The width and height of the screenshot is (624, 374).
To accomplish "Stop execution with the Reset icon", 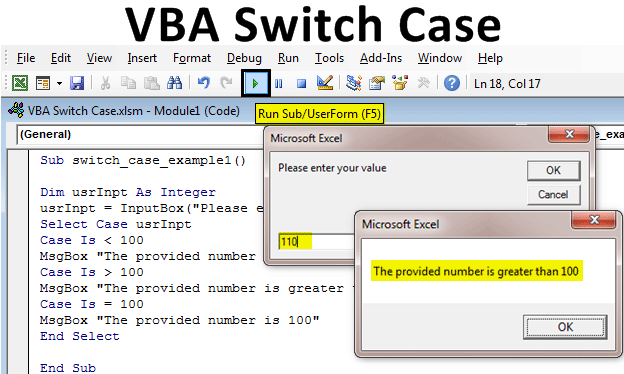I will point(302,84).
